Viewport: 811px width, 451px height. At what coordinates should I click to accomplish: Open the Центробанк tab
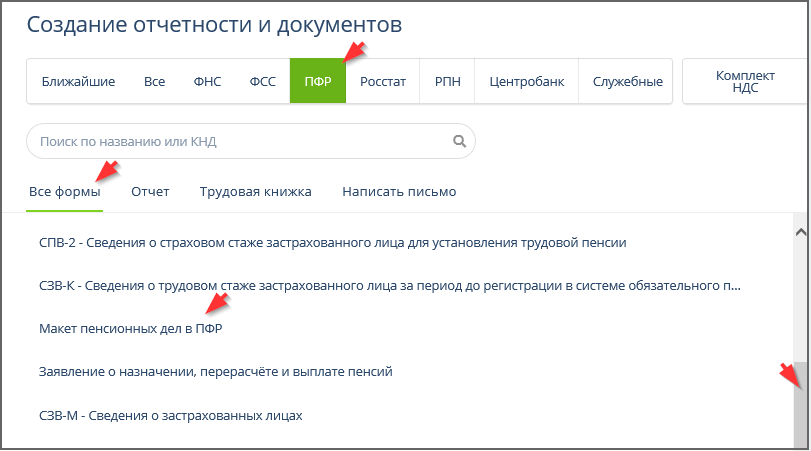525,81
